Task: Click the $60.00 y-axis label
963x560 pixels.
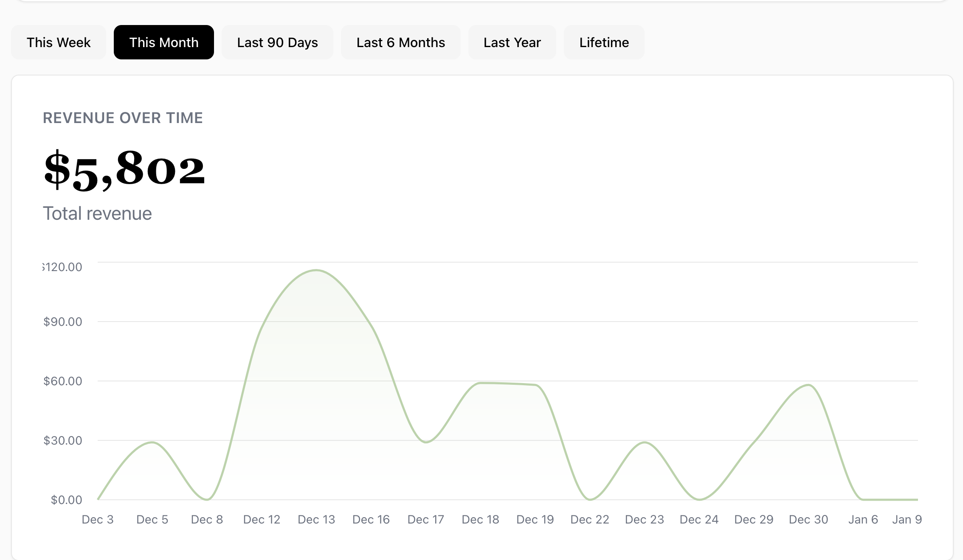Action: click(63, 381)
